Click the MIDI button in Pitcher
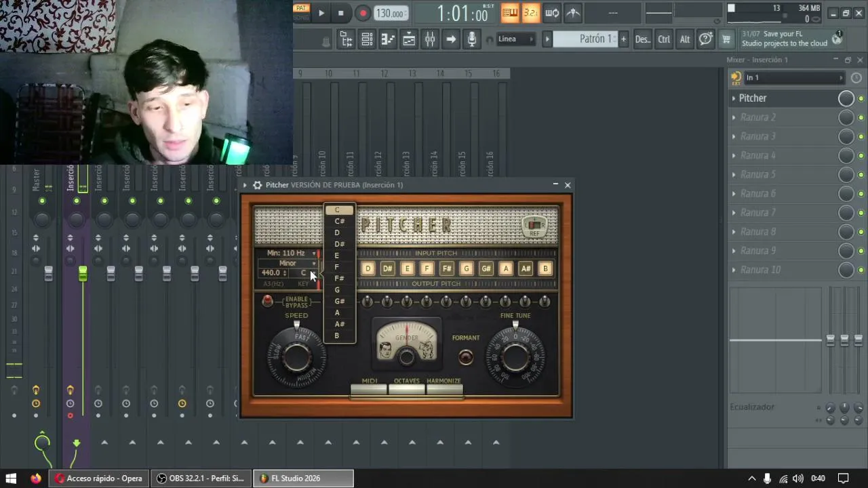Image resolution: width=868 pixels, height=488 pixels. pyautogui.click(x=370, y=389)
